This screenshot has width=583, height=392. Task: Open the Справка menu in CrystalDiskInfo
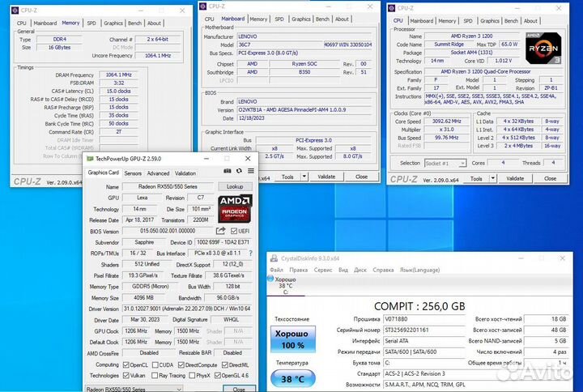click(x=383, y=270)
